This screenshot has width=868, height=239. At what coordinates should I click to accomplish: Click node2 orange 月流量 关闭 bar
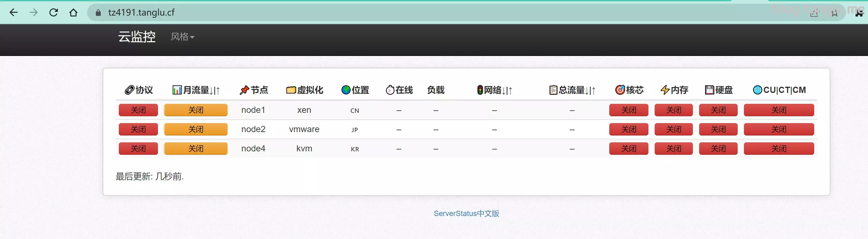point(196,129)
